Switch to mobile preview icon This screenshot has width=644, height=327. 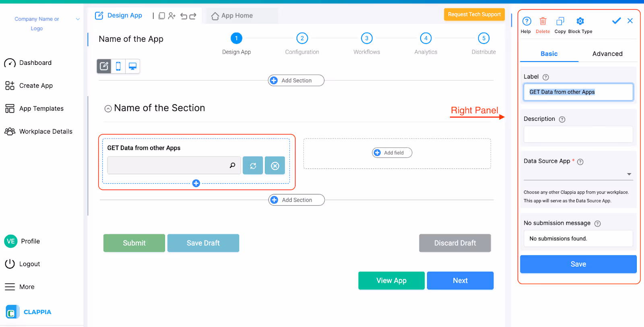point(118,66)
